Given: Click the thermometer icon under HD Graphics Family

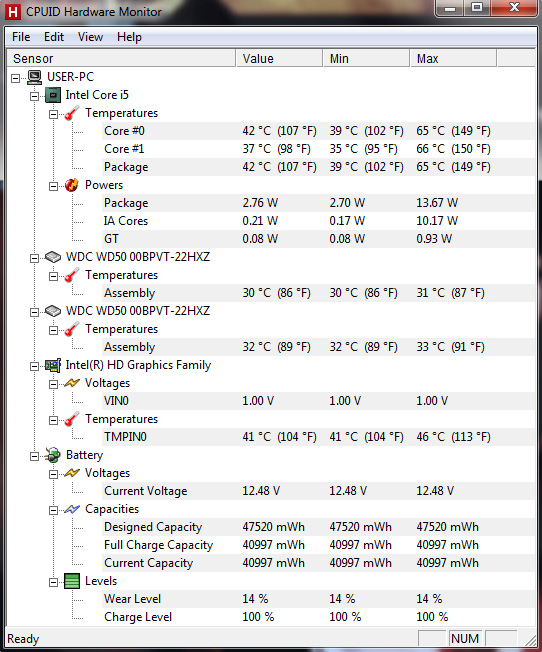Looking at the screenshot, I should click(x=72, y=419).
